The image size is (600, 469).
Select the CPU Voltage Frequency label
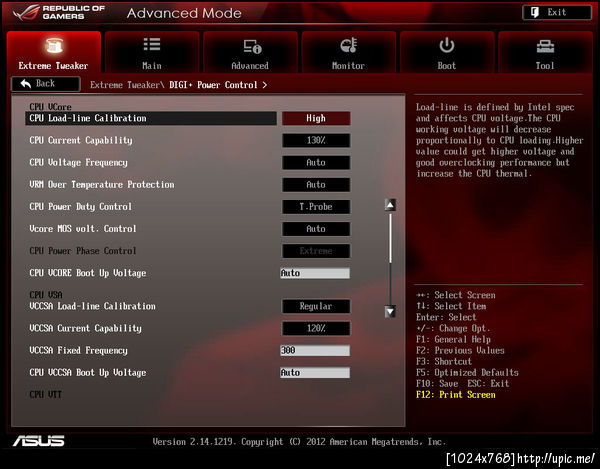78,163
